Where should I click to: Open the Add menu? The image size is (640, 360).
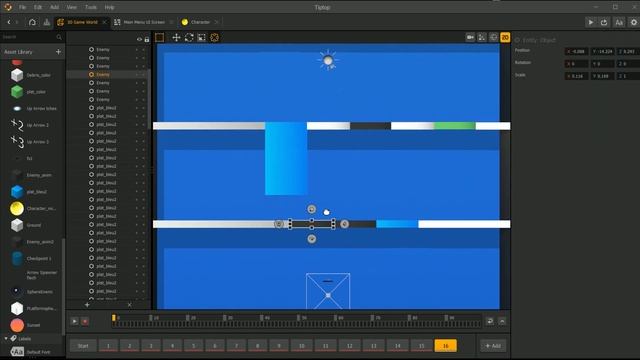[x=54, y=7]
